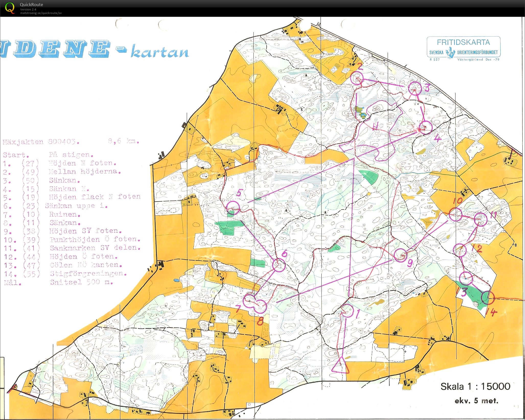Image resolution: width=525 pixels, height=420 pixels.
Task: Click the Svenska Orienteringsförbundet emblem icon
Action: click(x=450, y=53)
